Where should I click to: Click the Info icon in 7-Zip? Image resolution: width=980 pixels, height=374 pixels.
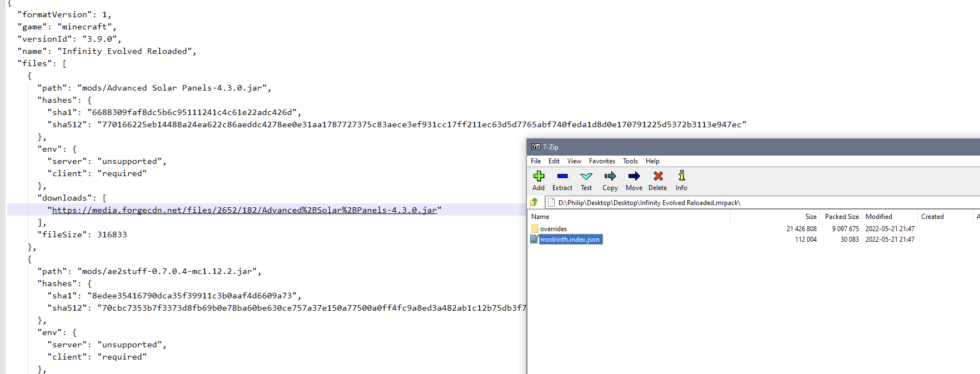(682, 176)
